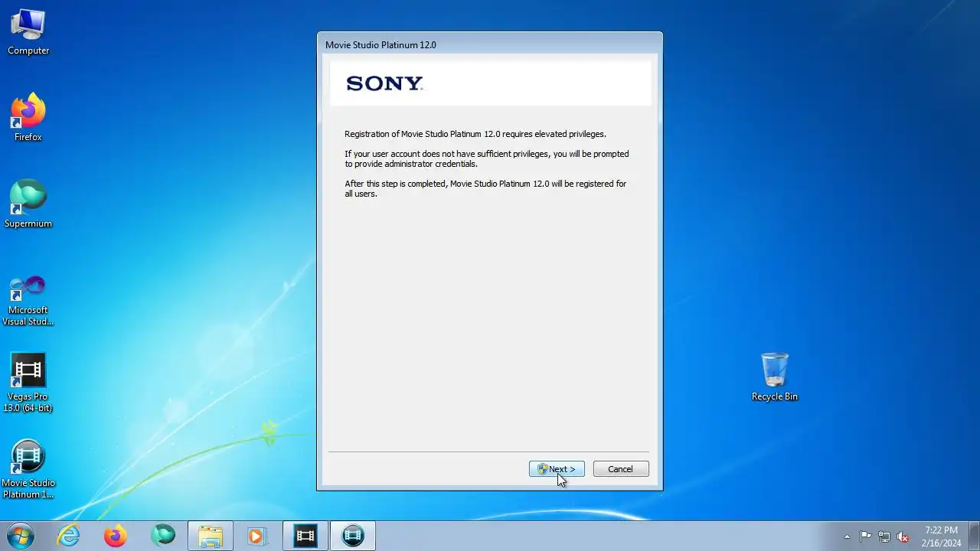The width and height of the screenshot is (980, 551).
Task: Open Internet Explorer from the taskbar
Action: (69, 536)
